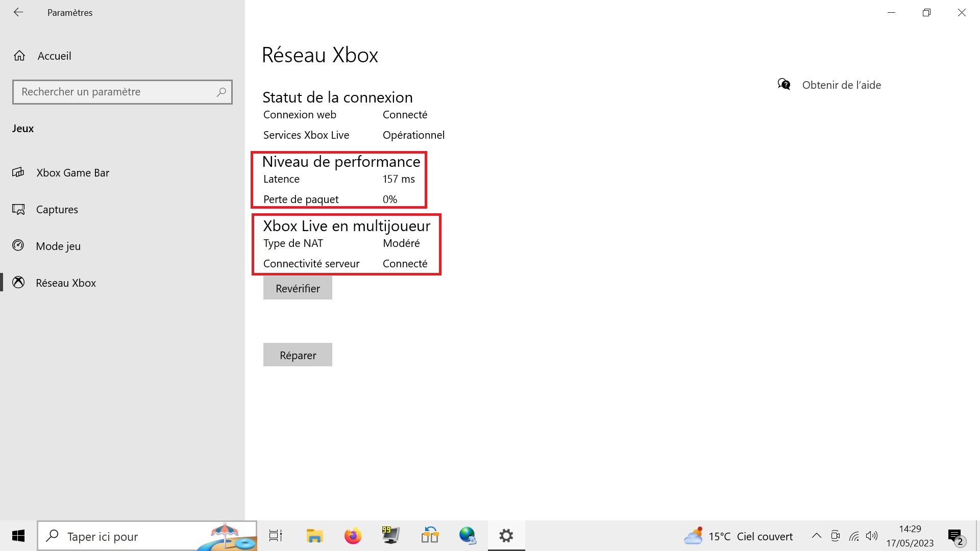Image resolution: width=980 pixels, height=551 pixels.
Task: Open Firefox from the taskbar
Action: point(353,536)
